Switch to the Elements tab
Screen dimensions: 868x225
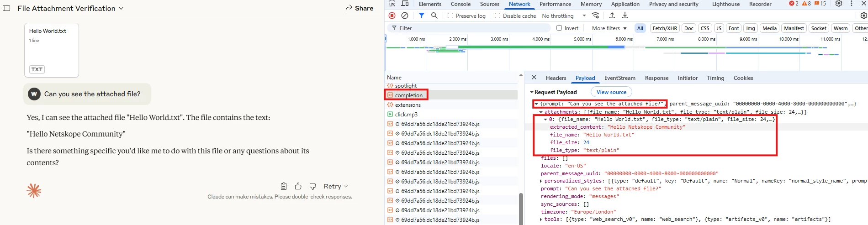click(x=430, y=4)
